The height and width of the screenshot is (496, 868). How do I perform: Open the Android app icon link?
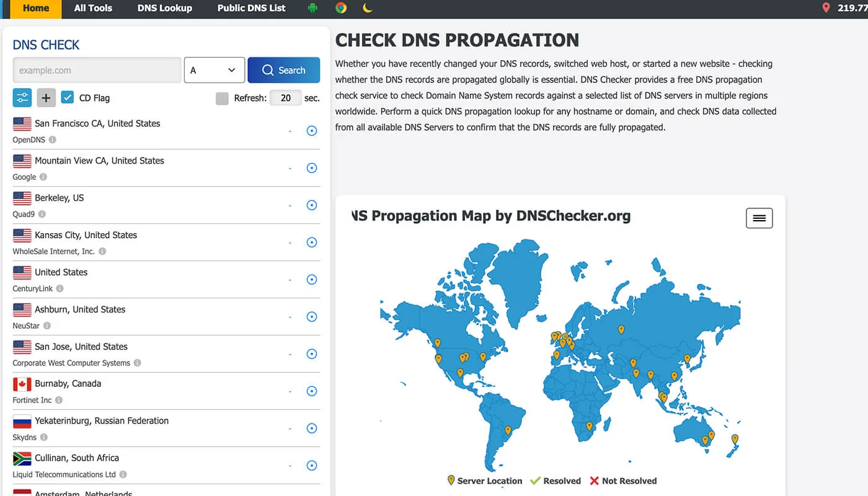click(x=312, y=8)
